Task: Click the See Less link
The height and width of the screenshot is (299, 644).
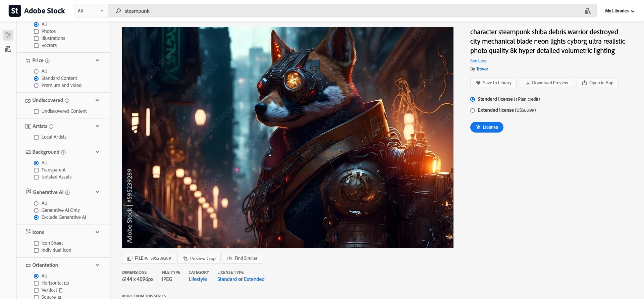Action: pos(478,61)
